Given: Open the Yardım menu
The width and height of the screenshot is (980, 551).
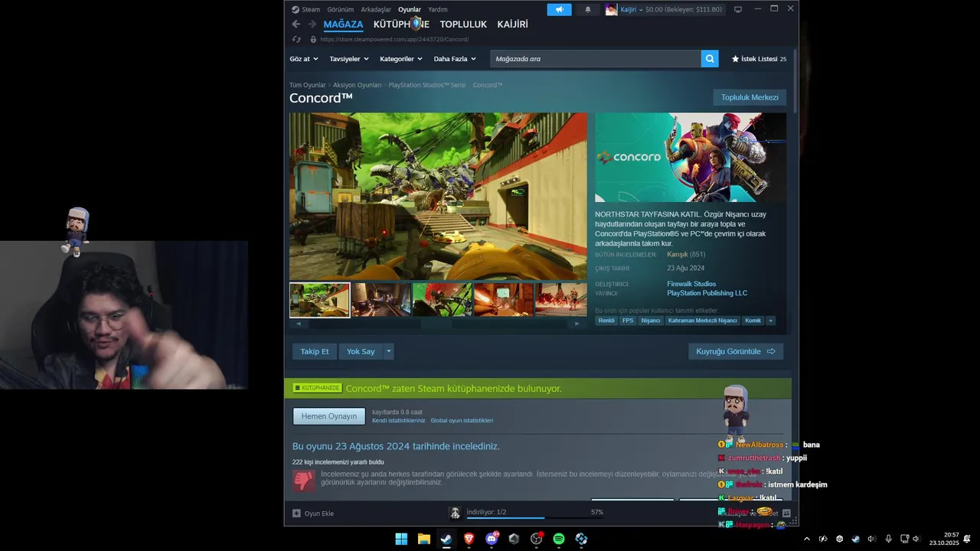Looking at the screenshot, I should 438,9.
